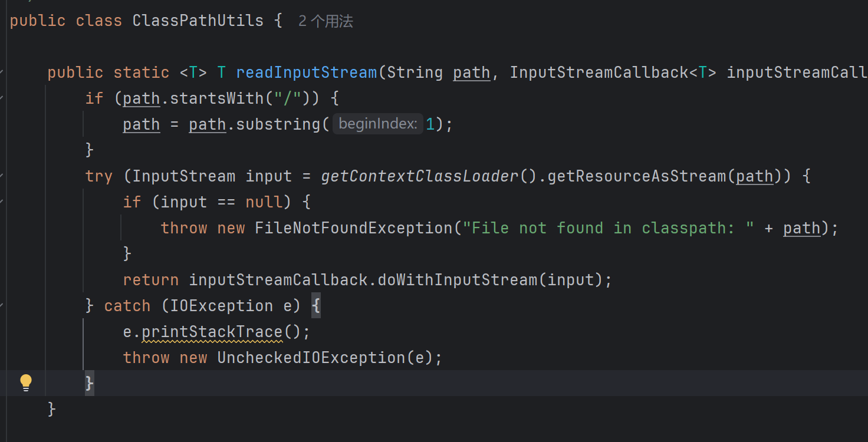The width and height of the screenshot is (868, 442).
Task: Click the doWithInputStream method call
Action: coord(457,280)
